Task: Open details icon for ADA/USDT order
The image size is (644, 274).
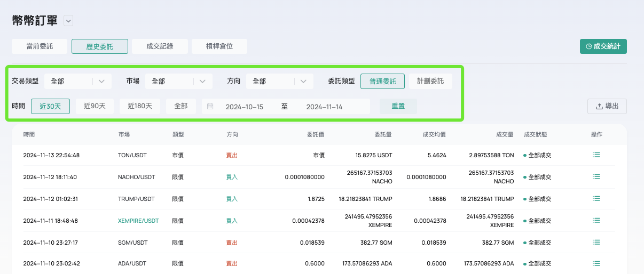Action: click(x=596, y=263)
